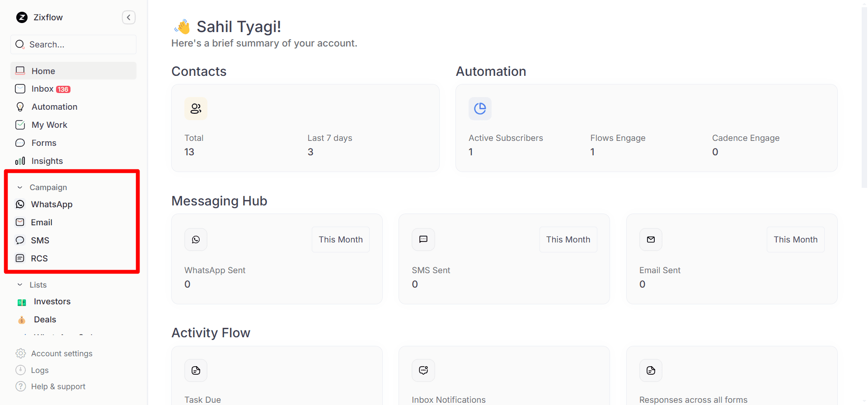Click the SMS bubble icon in the sidebar
This screenshot has height=405, width=868.
click(20, 240)
